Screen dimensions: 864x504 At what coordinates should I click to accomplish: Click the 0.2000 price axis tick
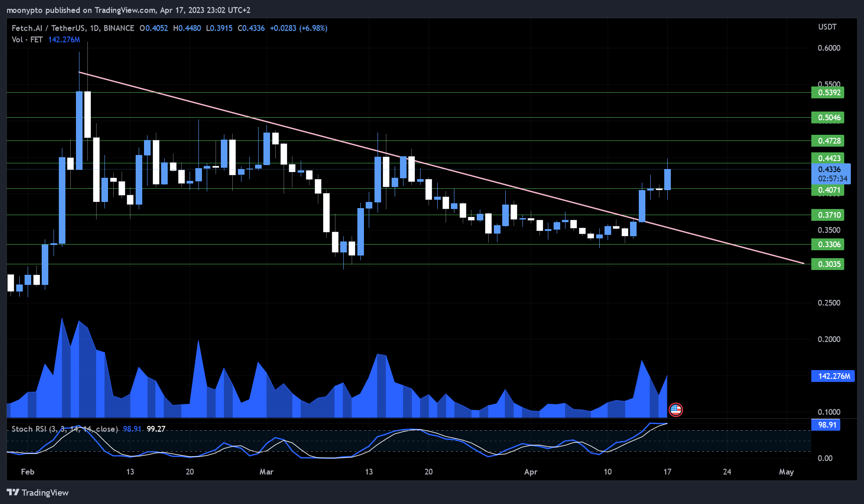point(829,339)
